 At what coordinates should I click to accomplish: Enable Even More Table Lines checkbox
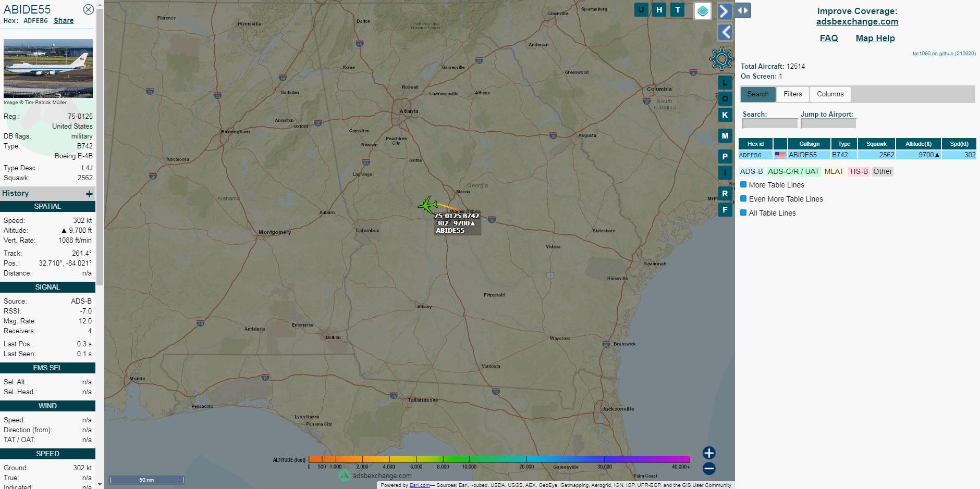(x=743, y=198)
